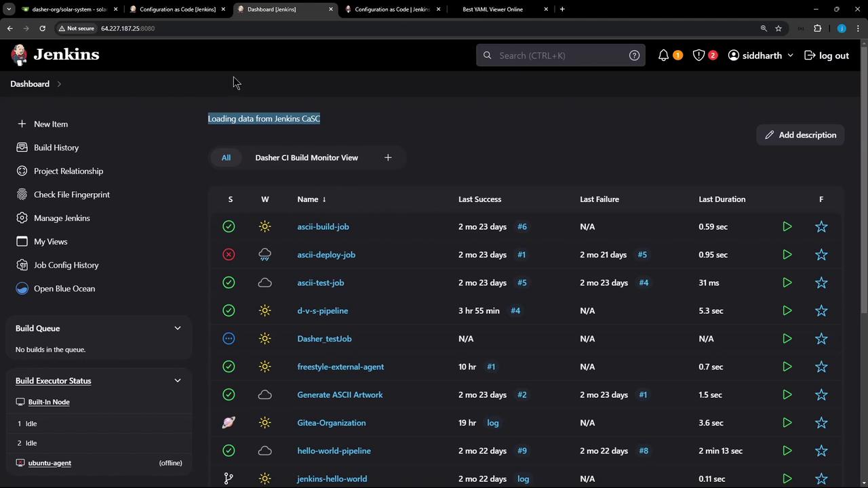This screenshot has height=488, width=868.
Task: Open the browser tab search dropdown
Action: (9, 9)
